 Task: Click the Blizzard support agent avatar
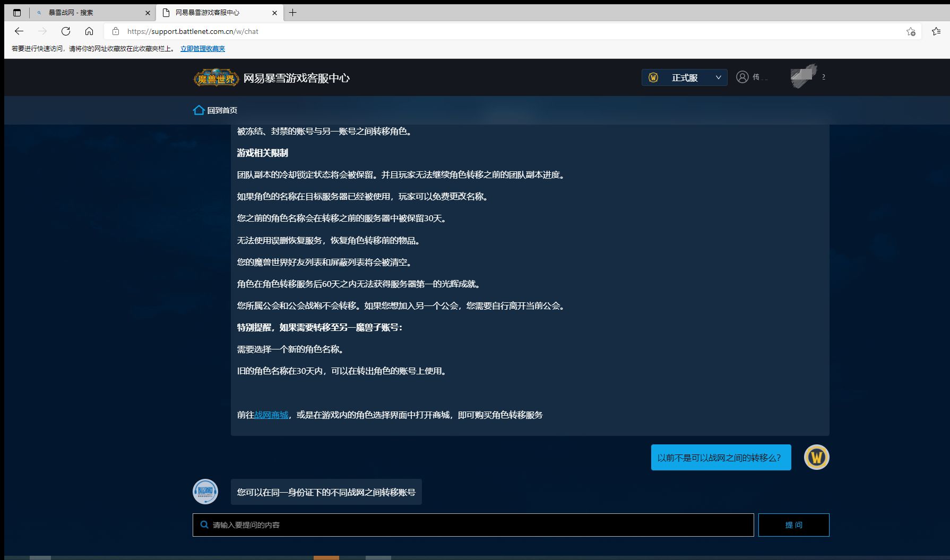(205, 492)
